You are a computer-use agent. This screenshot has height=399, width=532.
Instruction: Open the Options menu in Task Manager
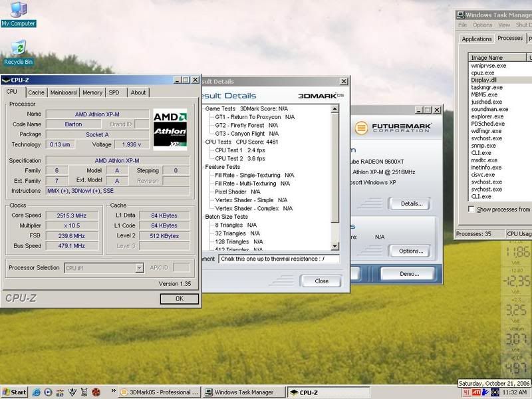pos(482,25)
